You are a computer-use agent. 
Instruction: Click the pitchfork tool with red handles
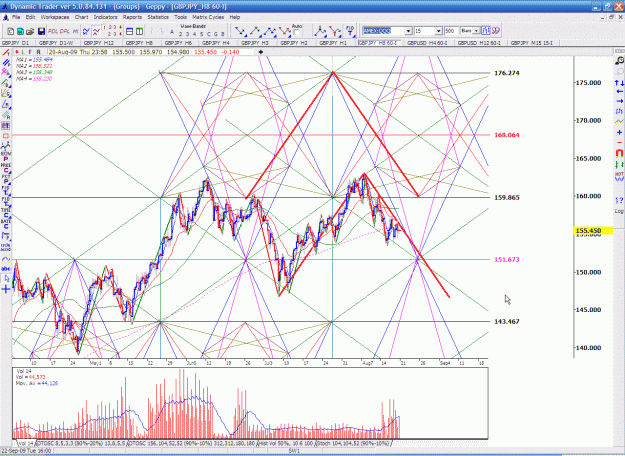coord(335,31)
